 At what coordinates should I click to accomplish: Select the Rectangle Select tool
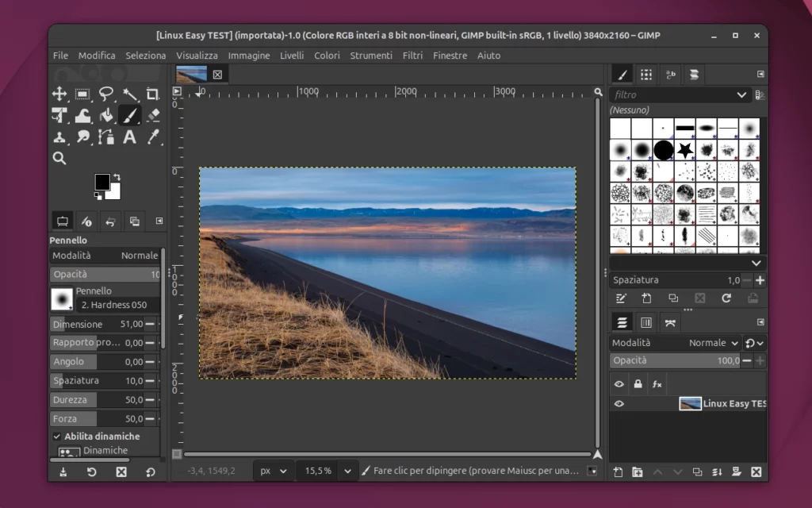click(x=82, y=94)
